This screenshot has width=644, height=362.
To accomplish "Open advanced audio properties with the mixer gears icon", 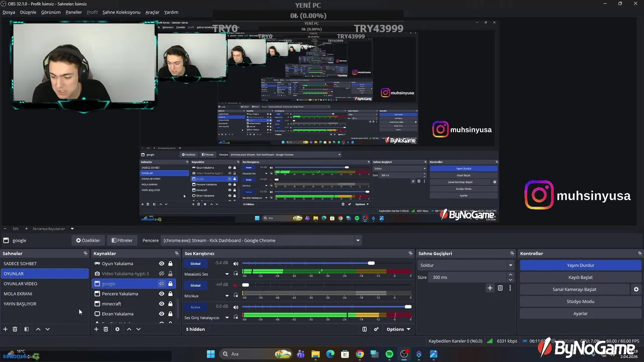I will click(x=376, y=329).
